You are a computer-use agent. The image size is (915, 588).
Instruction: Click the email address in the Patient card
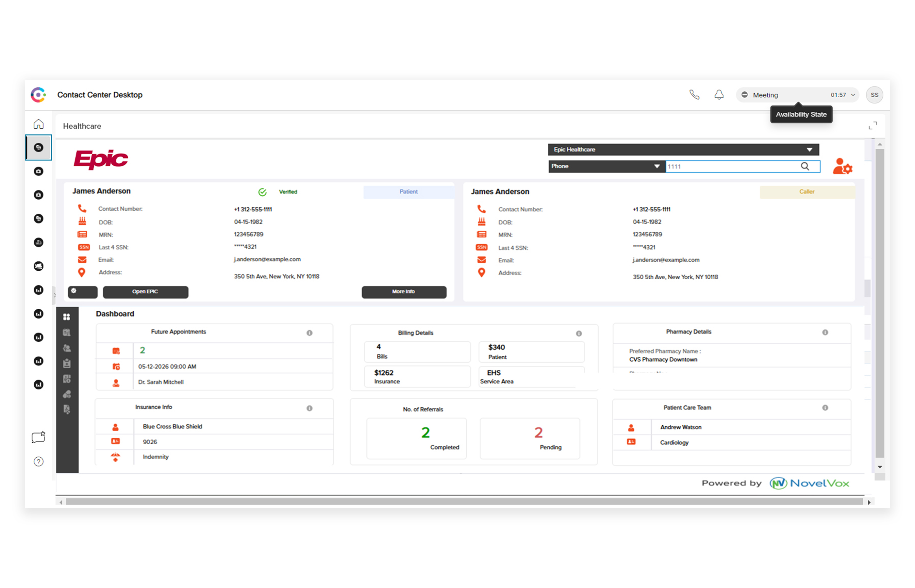click(x=267, y=260)
